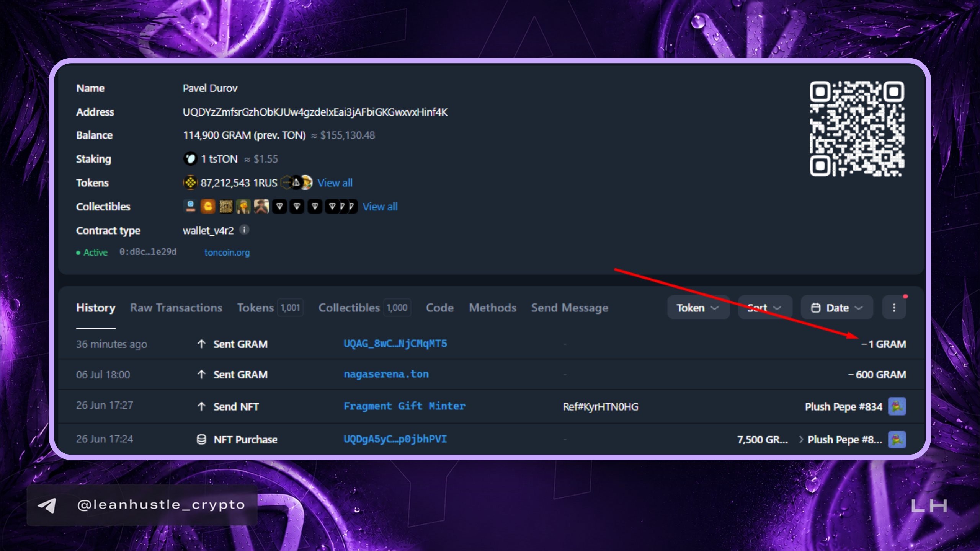
Task: Click the 26 Jun 17:24 timestamp
Action: (105, 439)
